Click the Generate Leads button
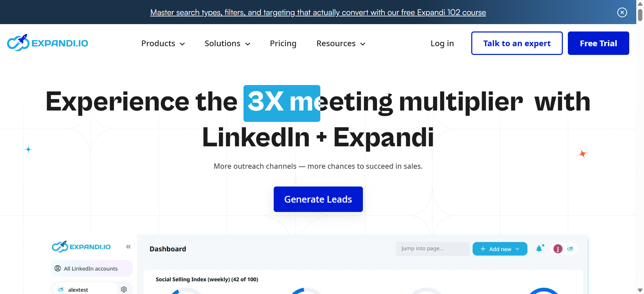Viewport: 644px width, 294px height. 318,199
